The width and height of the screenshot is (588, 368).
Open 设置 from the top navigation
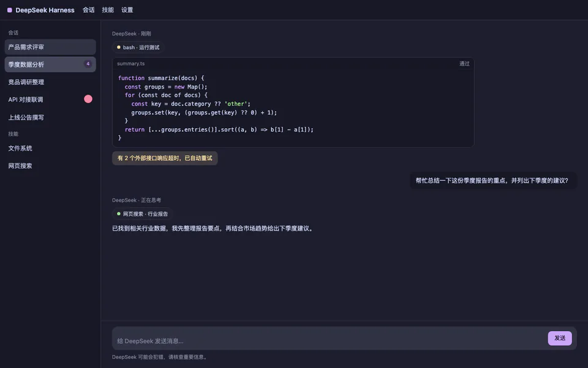pyautogui.click(x=127, y=10)
